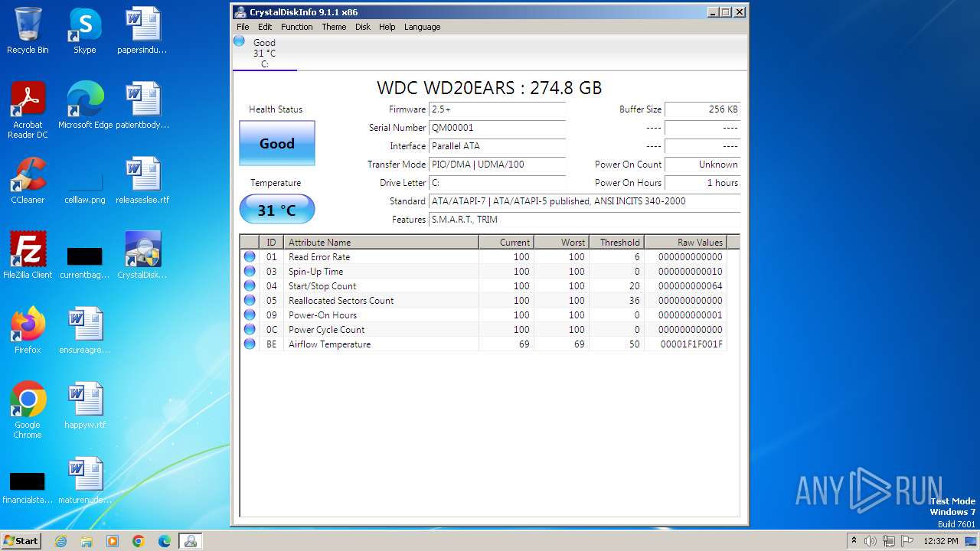Select Start/Stop Count raw value 000000000064
This screenshot has height=551, width=980.
click(x=690, y=286)
